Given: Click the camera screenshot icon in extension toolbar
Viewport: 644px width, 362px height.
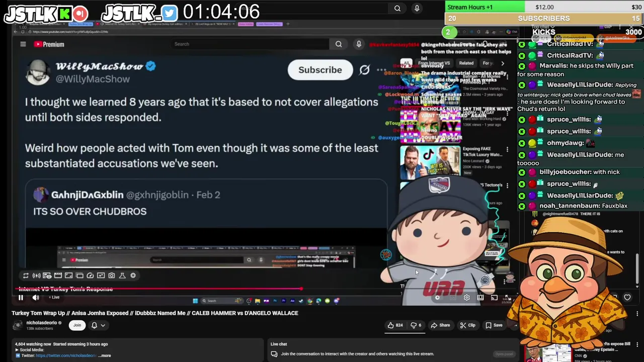Looking at the screenshot, I should pos(111,276).
